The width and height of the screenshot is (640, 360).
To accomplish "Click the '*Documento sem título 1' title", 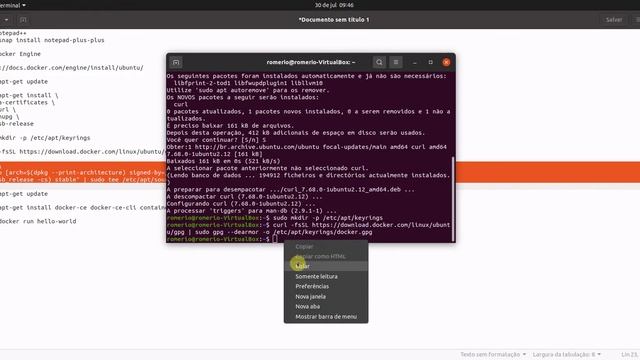I will coord(334,20).
